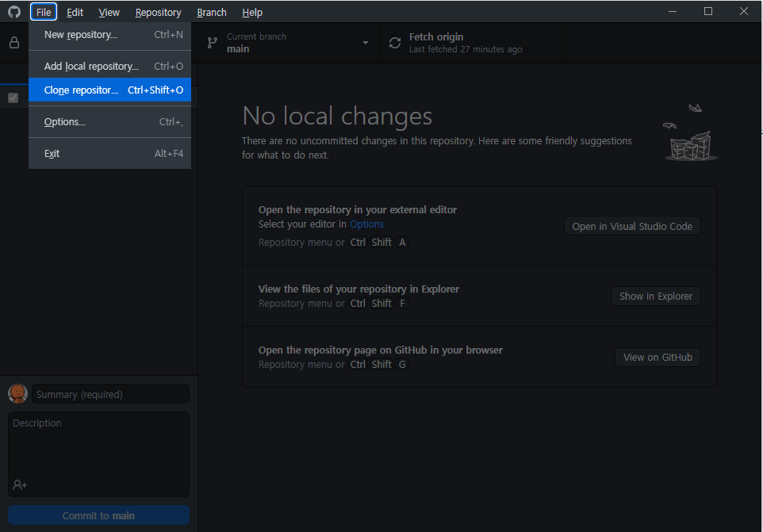Image resolution: width=763 pixels, height=532 pixels.
Task: Open the Help menu
Action: (x=252, y=12)
